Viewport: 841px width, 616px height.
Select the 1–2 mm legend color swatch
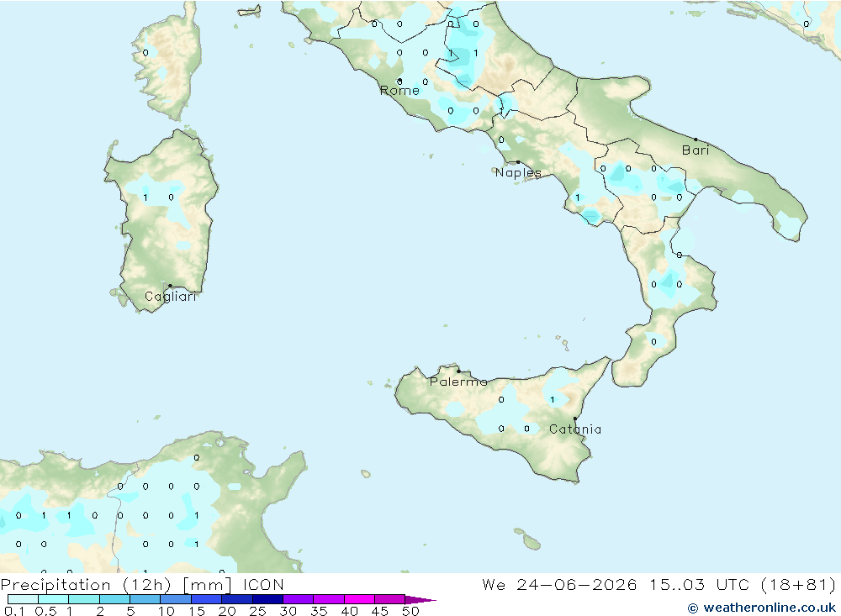tap(84, 599)
